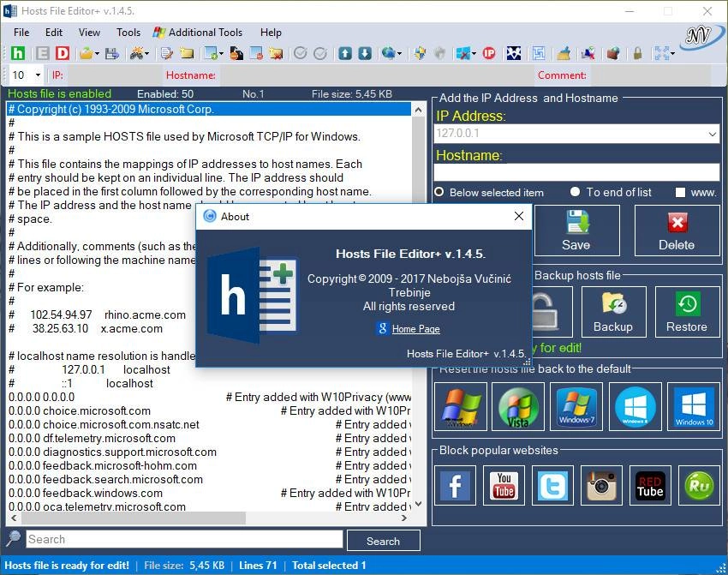The height and width of the screenshot is (575, 728).
Task: Expand the dropdown beside the add-window icon
Action: [x=221, y=54]
